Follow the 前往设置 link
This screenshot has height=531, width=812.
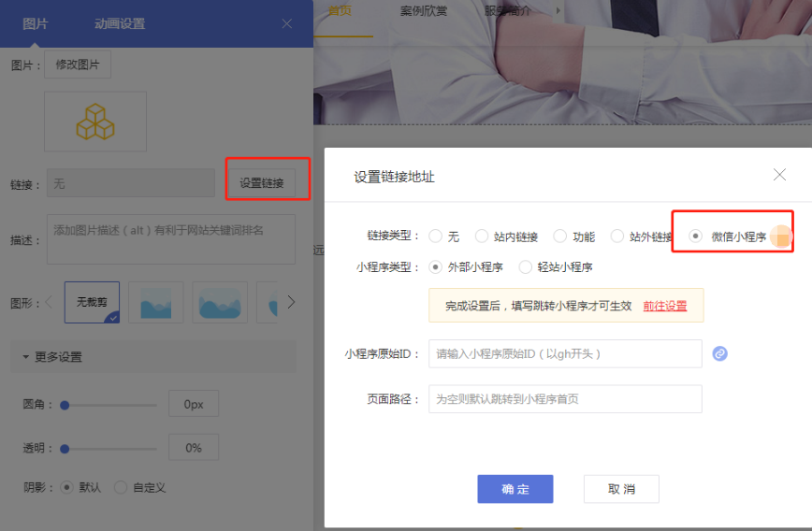tap(665, 306)
